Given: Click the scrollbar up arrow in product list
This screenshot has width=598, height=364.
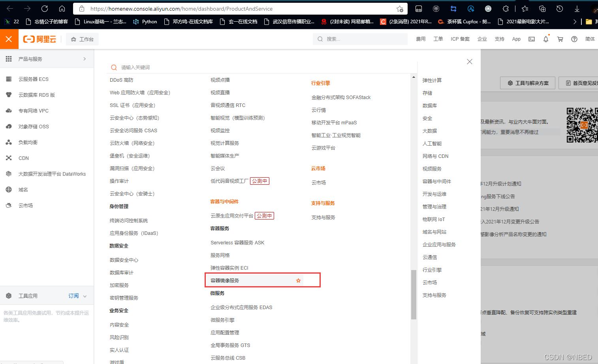Looking at the screenshot, I should 414,77.
